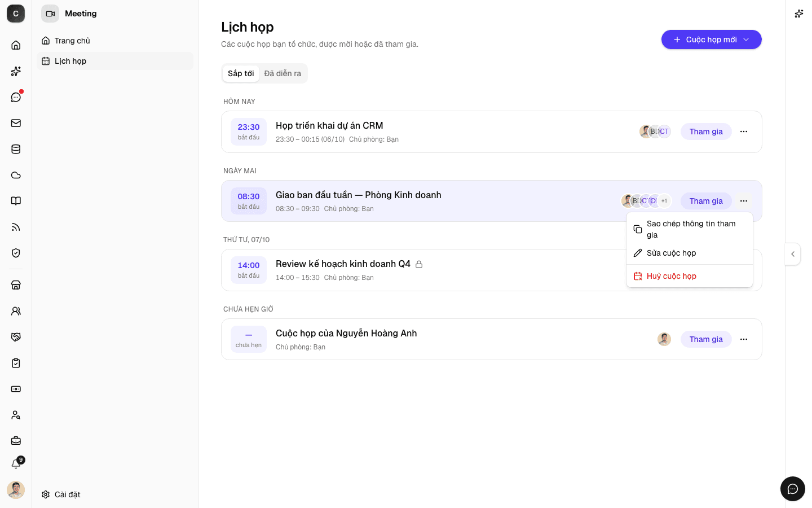Join the Họp triển khai dự án CRM meeting
812x508 pixels.
point(706,132)
